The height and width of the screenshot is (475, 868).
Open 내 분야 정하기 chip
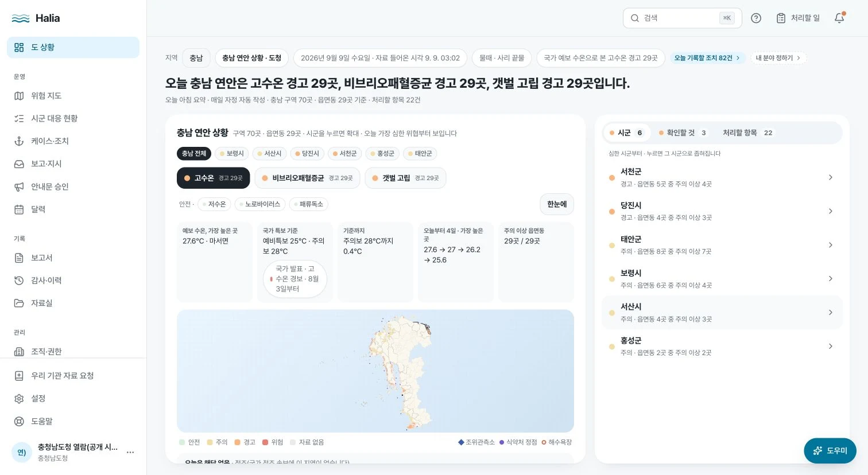pyautogui.click(x=778, y=58)
